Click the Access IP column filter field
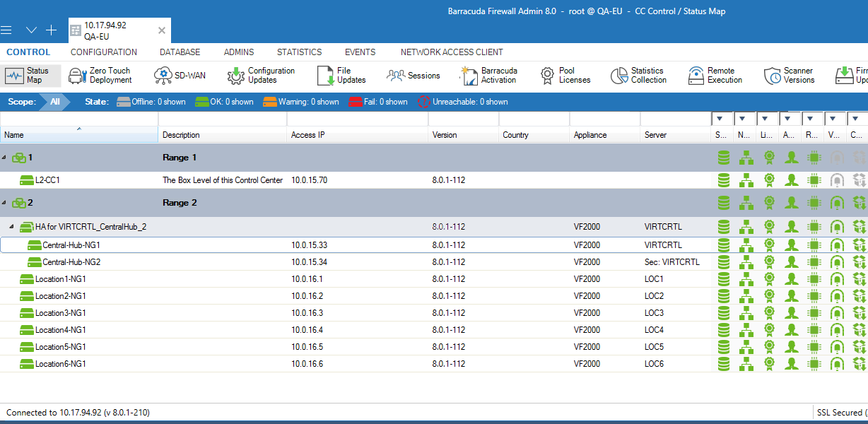The height and width of the screenshot is (424, 868). (x=358, y=119)
